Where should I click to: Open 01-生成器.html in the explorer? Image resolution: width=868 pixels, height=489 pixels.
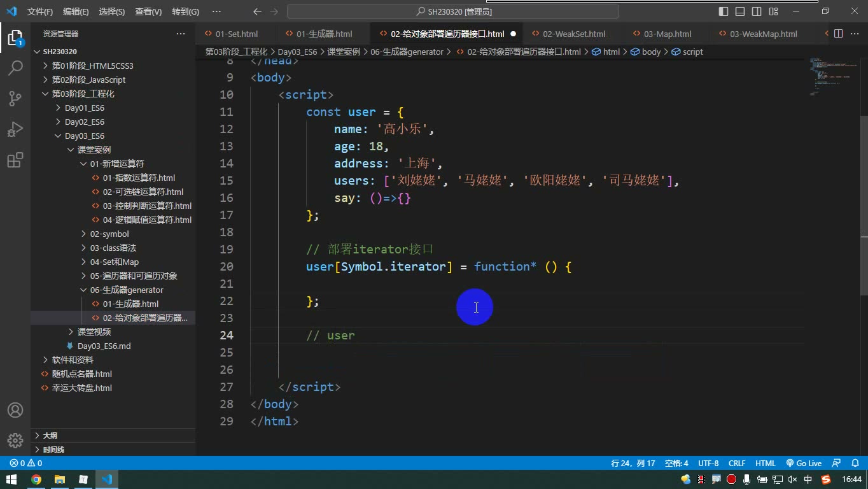[130, 304]
